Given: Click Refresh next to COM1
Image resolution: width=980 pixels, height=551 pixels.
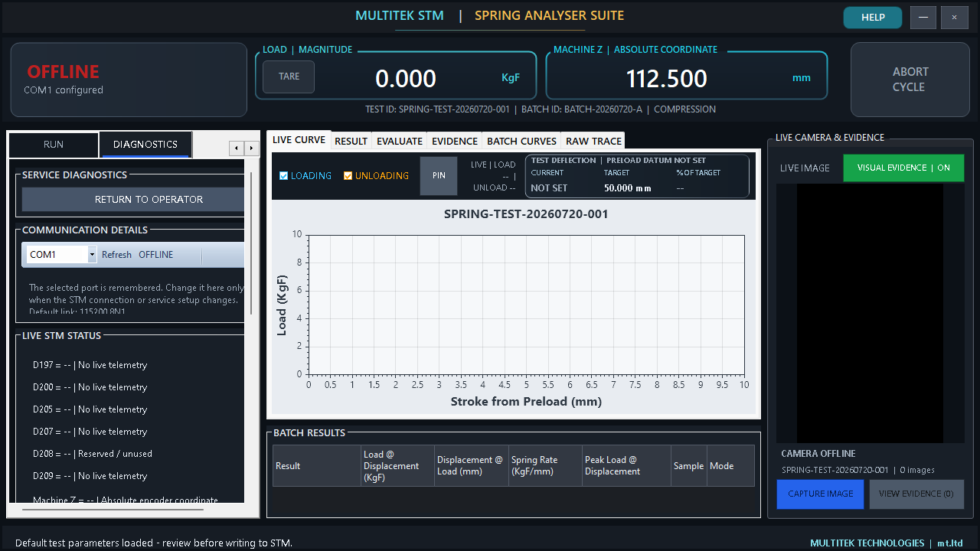Looking at the screenshot, I should [116, 255].
